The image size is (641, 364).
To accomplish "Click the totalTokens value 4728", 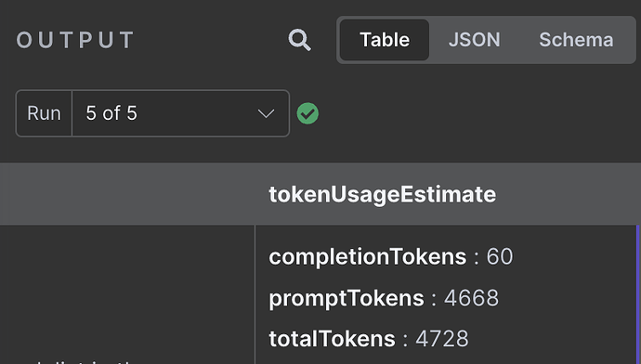I will pyautogui.click(x=442, y=339).
